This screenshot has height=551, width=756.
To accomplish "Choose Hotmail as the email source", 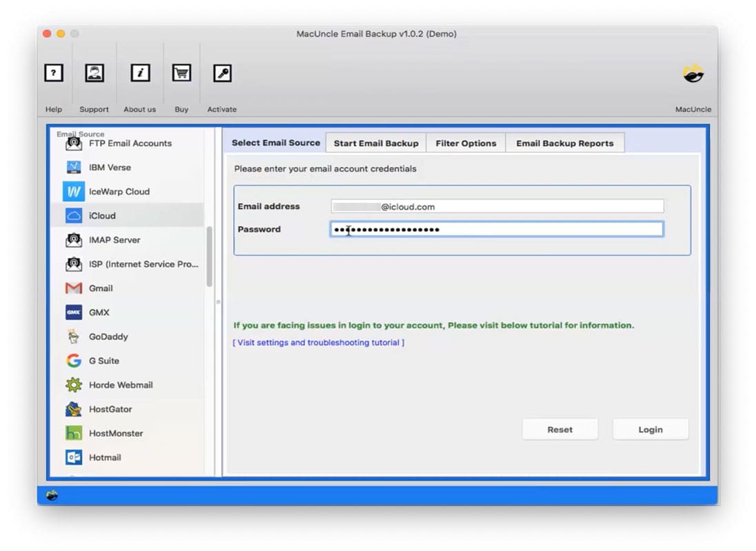I will [x=104, y=457].
